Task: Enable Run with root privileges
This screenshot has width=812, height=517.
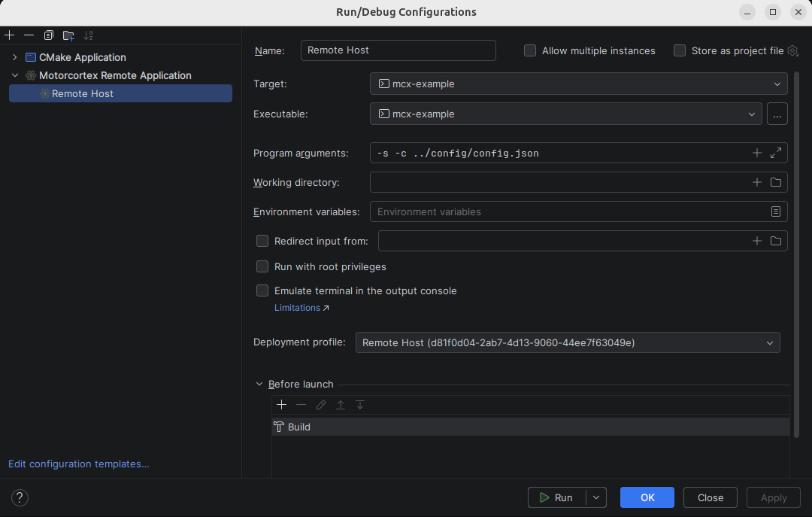Action: pos(262,266)
